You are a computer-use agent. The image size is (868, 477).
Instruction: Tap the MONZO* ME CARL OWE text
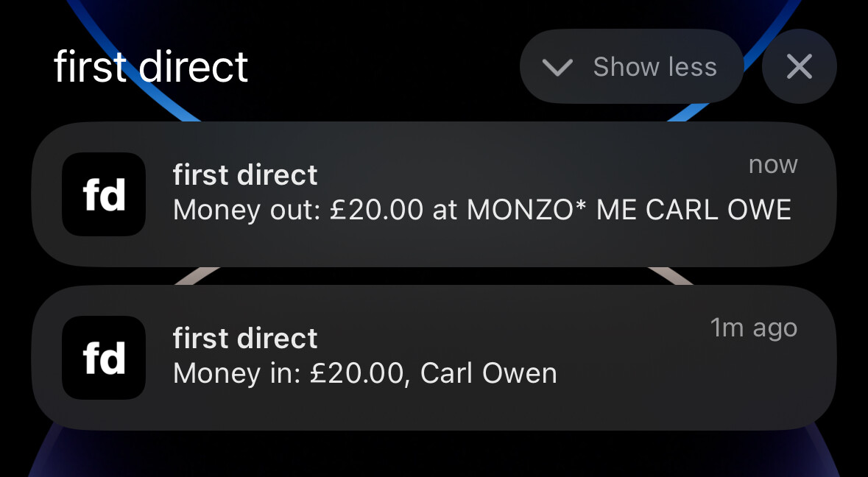[629, 211]
